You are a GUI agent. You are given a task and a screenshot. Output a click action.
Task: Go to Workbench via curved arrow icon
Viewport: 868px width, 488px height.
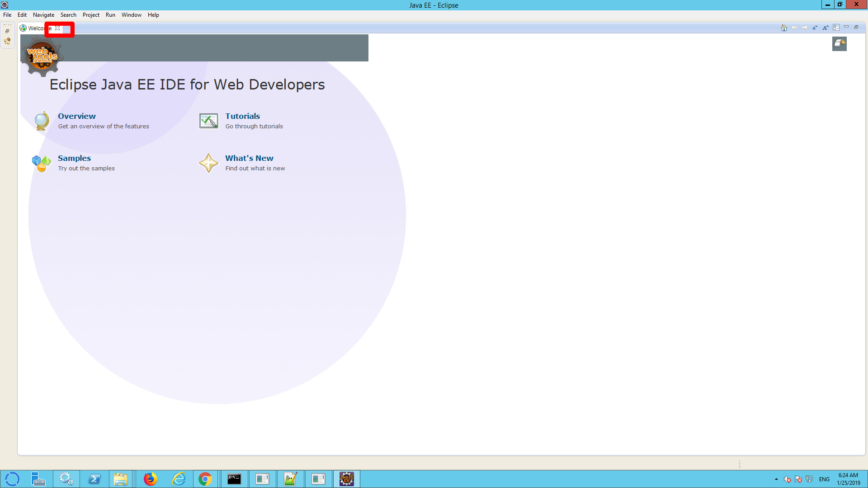tap(840, 44)
